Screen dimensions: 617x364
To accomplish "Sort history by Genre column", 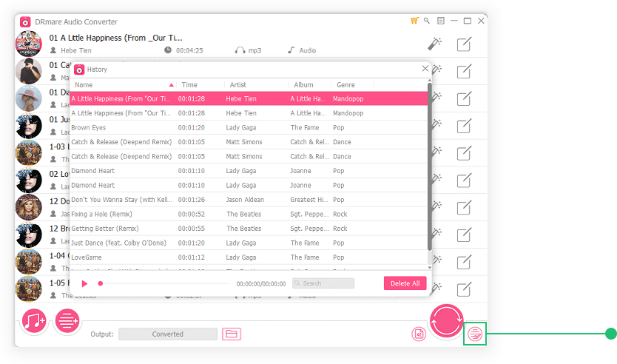I will tap(345, 85).
